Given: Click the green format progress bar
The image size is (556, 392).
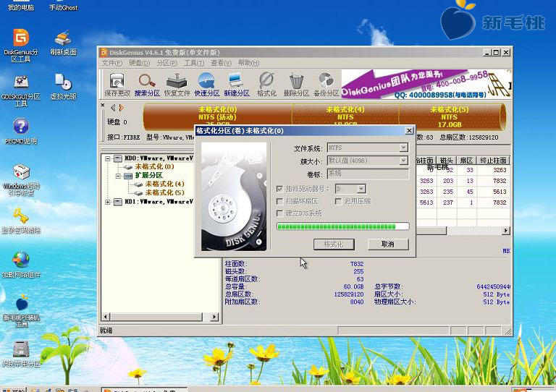Looking at the screenshot, I should [x=343, y=226].
